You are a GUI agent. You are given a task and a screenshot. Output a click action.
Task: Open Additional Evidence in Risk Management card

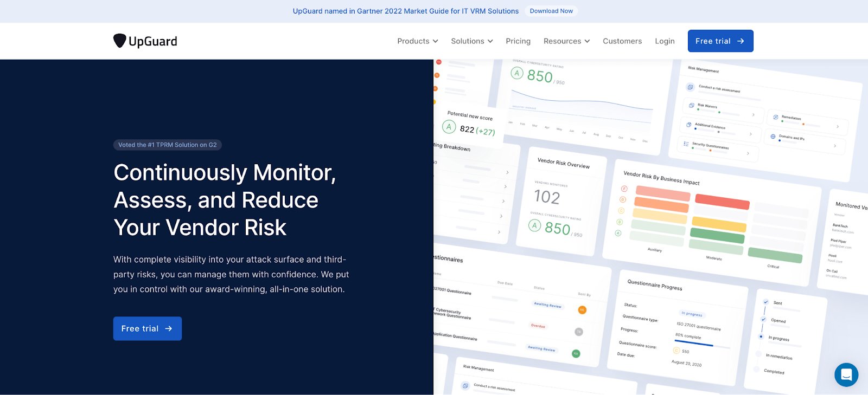(x=720, y=129)
